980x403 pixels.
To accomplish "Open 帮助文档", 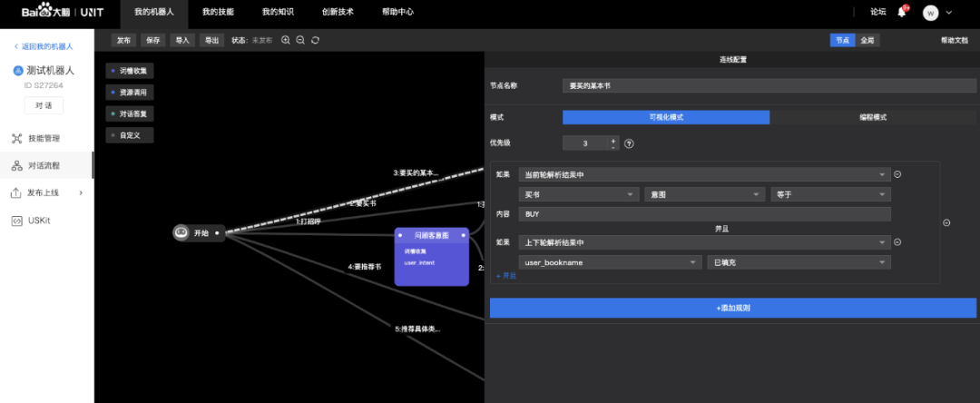I will coord(955,40).
